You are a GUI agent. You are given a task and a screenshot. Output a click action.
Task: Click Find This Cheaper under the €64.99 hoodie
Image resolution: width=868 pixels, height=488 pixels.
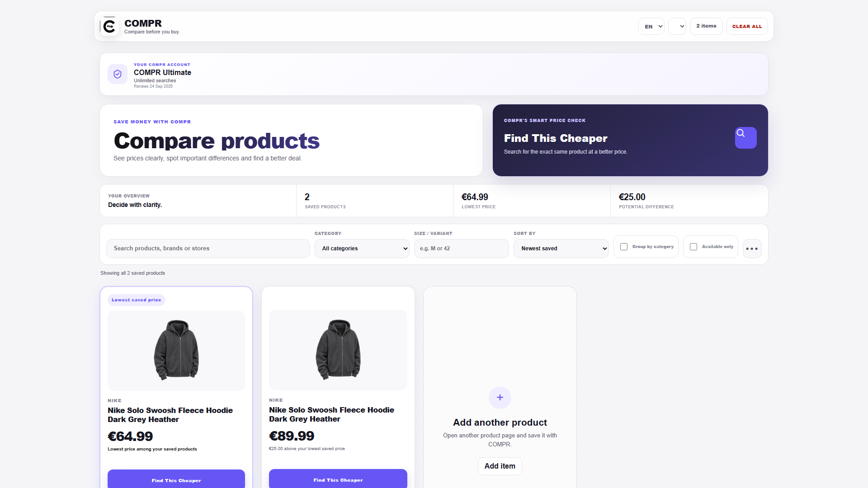coord(176,479)
